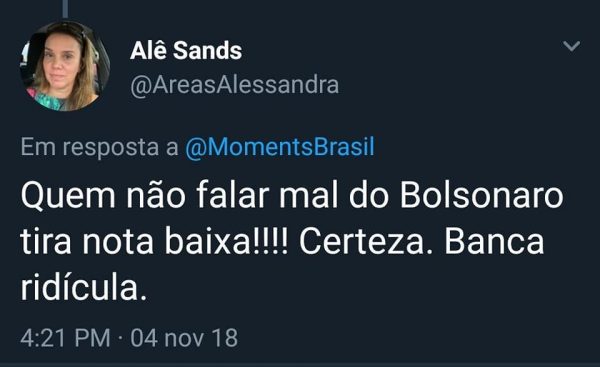Click the thread connector line above avatar
This screenshot has height=367, width=600.
[65, 9]
